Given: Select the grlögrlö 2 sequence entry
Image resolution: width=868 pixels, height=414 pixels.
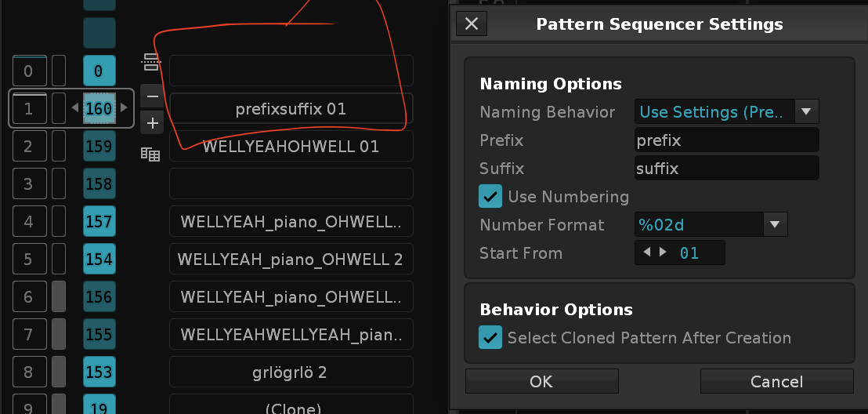Looking at the screenshot, I should tap(291, 372).
